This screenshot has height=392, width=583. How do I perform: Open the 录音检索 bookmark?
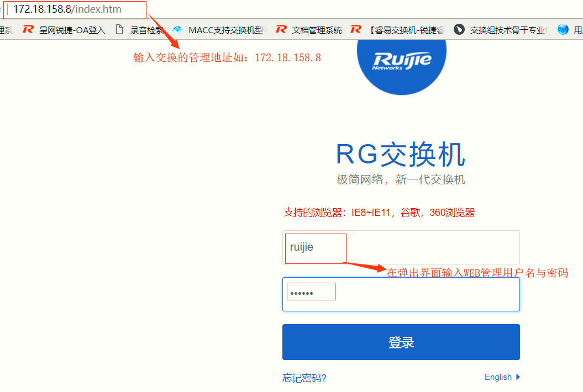(x=146, y=30)
